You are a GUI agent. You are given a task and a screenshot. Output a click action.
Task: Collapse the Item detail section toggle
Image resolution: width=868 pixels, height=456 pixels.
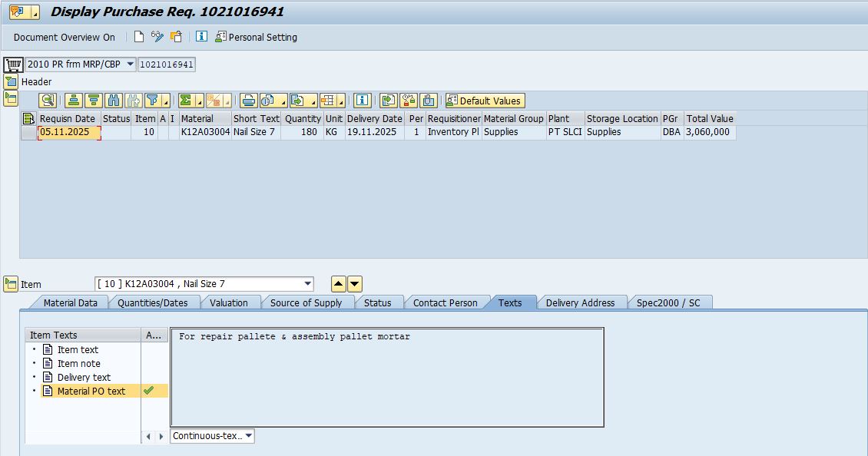[x=11, y=284]
